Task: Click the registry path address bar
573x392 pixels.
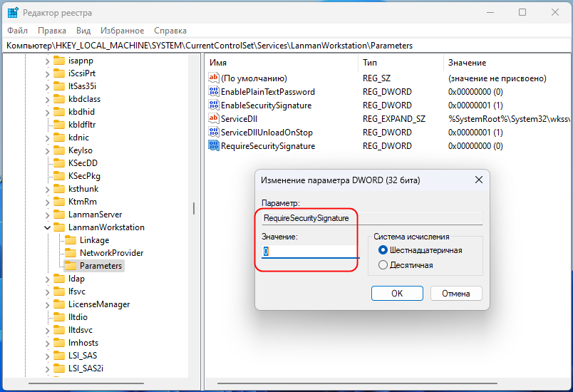Action: tap(286, 46)
